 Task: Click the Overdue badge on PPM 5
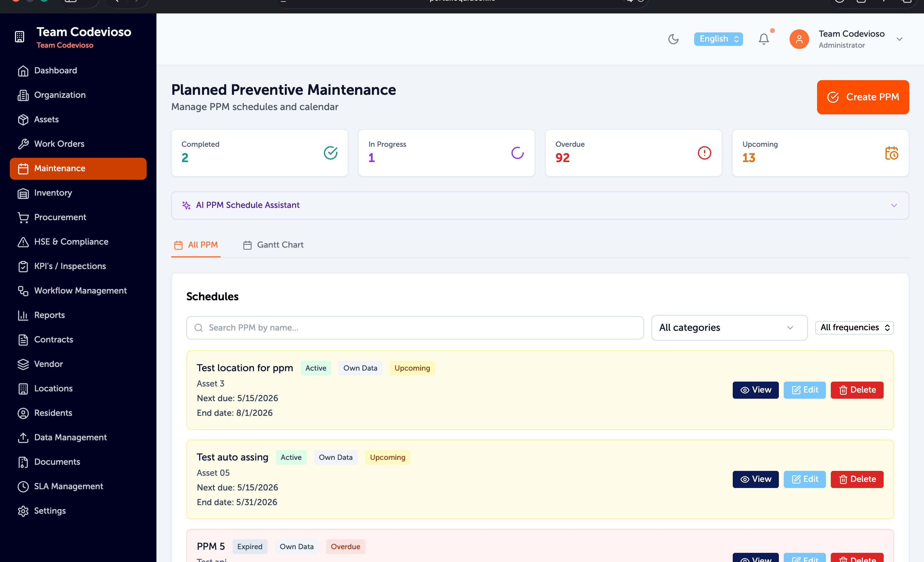tap(345, 547)
